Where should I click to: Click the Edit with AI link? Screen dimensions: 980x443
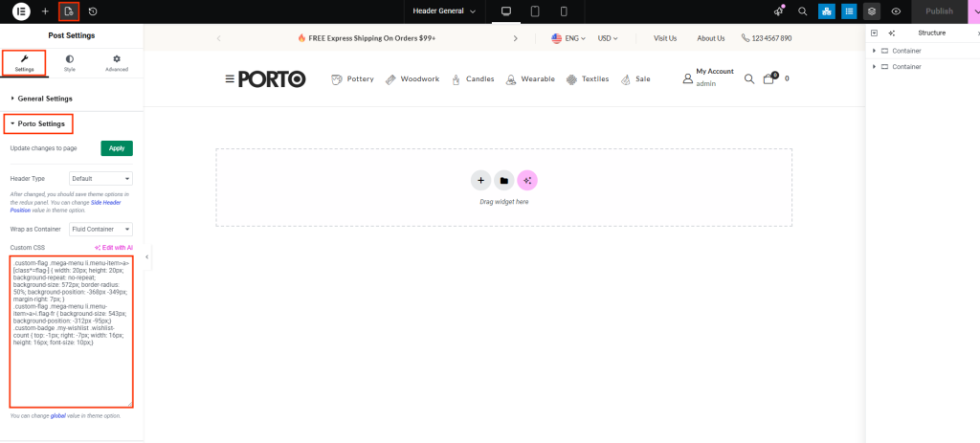pos(117,248)
